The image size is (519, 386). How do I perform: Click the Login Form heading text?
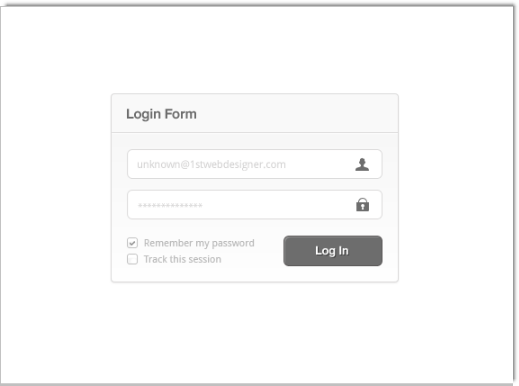161,114
